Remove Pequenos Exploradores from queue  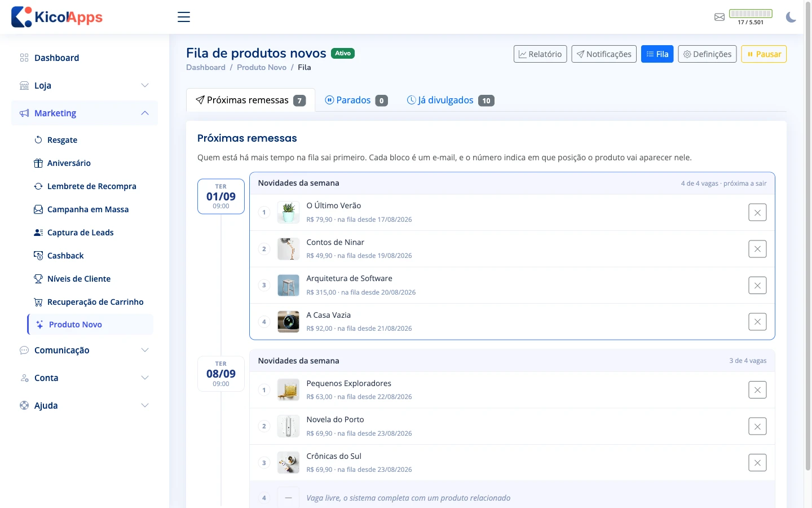point(757,390)
